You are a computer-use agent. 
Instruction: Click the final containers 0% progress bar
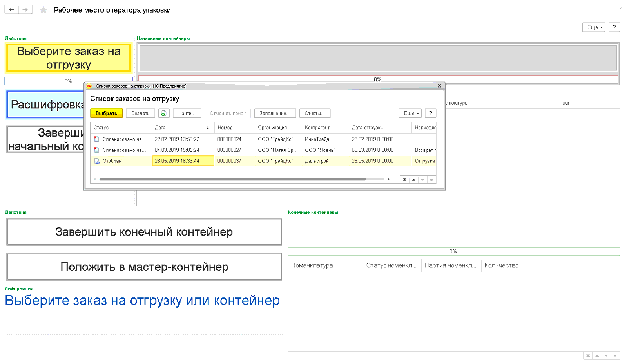click(453, 251)
